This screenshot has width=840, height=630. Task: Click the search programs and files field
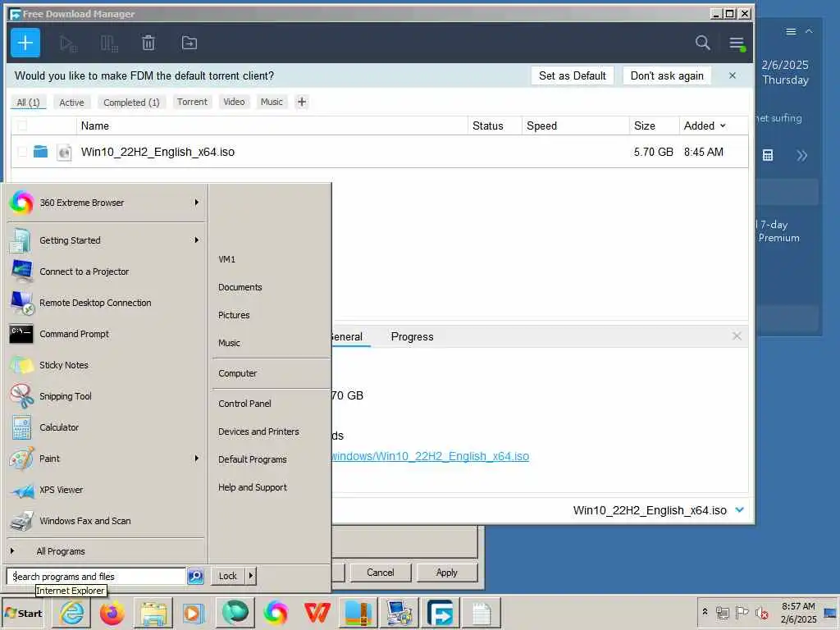[x=97, y=577]
